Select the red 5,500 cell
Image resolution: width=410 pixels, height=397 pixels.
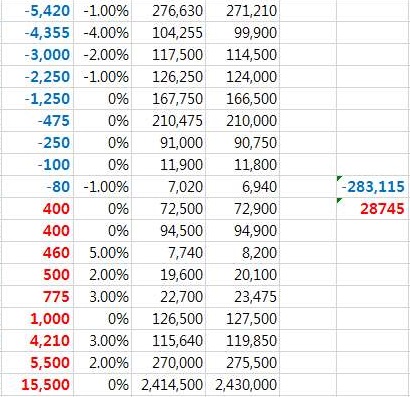click(x=37, y=363)
